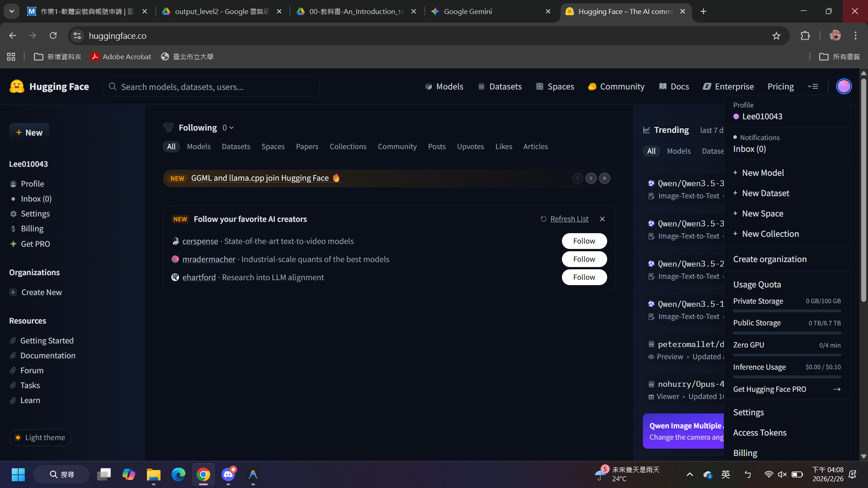Open File Explorer from taskbar
The width and height of the screenshot is (868, 488).
coord(154,474)
